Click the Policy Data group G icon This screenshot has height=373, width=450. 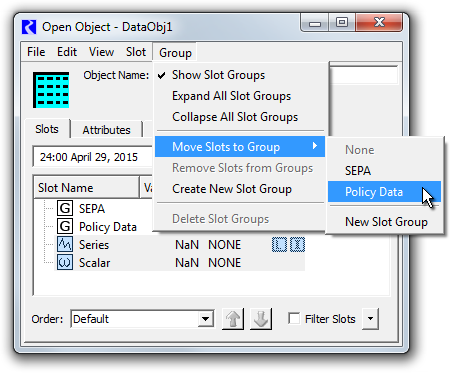(x=65, y=226)
